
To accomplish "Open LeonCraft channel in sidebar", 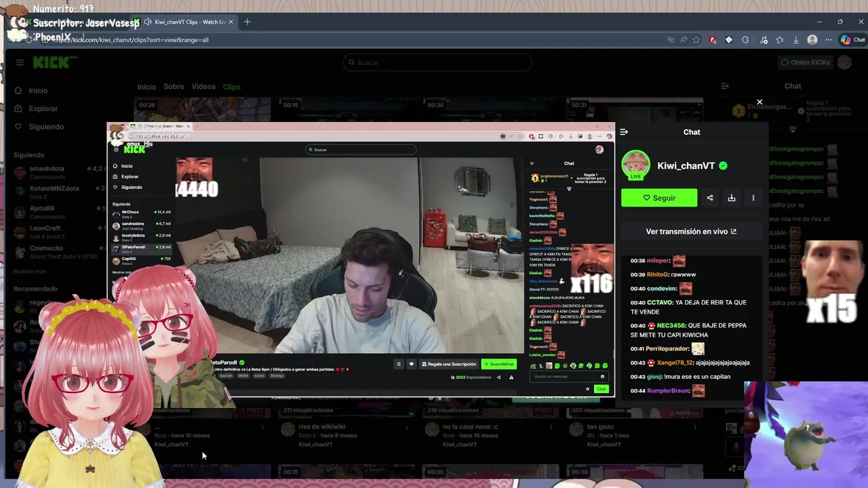I will [57, 232].
